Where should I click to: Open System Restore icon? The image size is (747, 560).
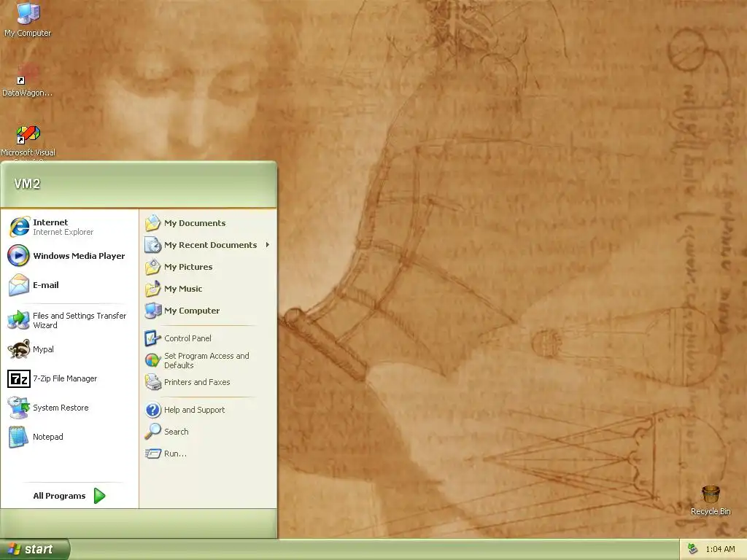click(x=18, y=408)
